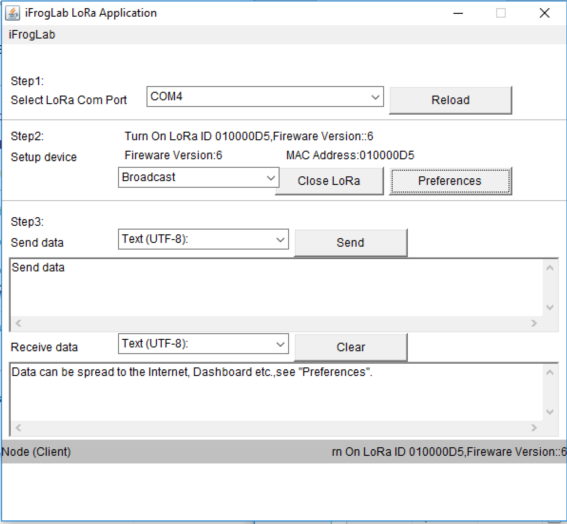567x524 pixels.
Task: Click the "Node (Client)" status bar text
Action: coord(36,452)
